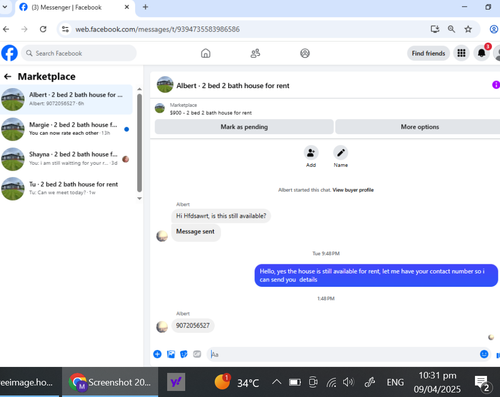The width and height of the screenshot is (500, 397).
Task: Open the 34°C weather widget
Action: 237,382
